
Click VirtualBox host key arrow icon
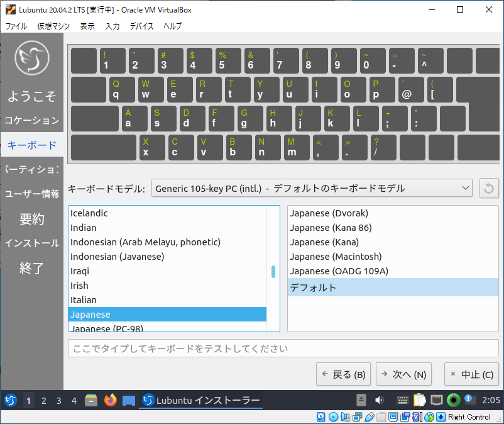pos(441,417)
